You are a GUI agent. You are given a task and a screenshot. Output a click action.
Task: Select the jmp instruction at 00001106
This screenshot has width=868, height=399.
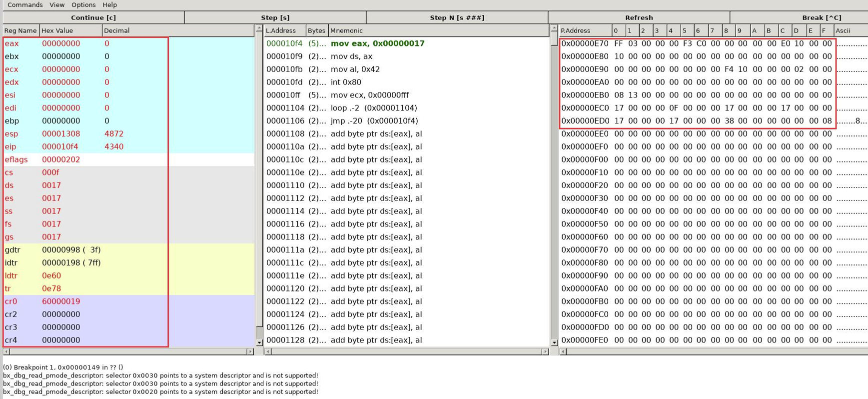tap(406, 121)
